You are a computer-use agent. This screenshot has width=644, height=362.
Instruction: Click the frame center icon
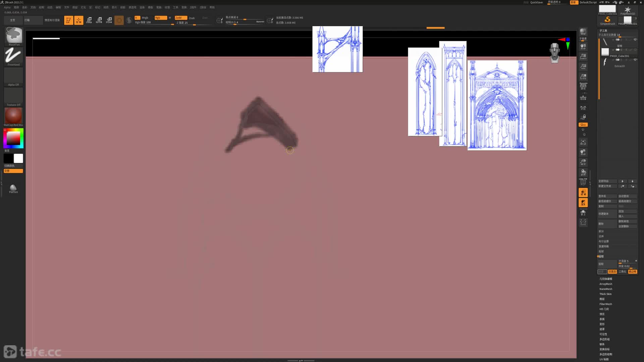tap(583, 142)
